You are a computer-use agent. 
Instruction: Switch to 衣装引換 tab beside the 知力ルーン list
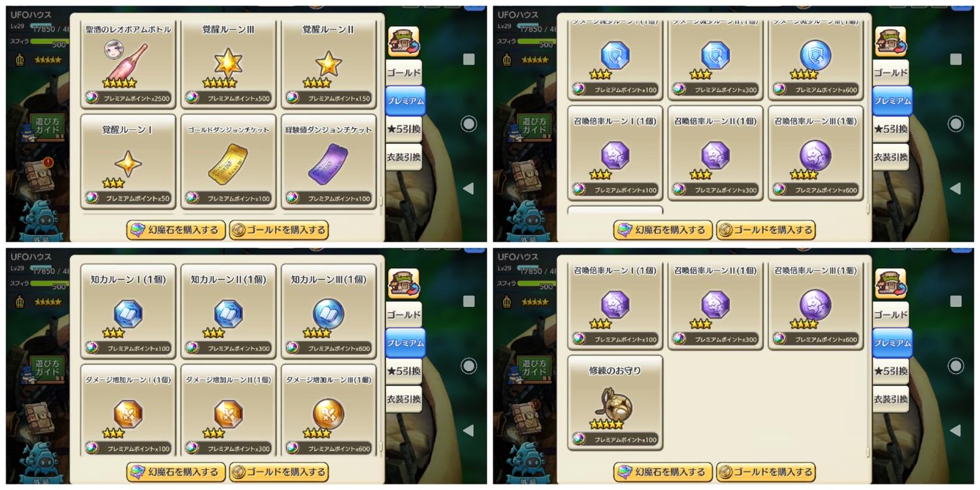coord(403,399)
